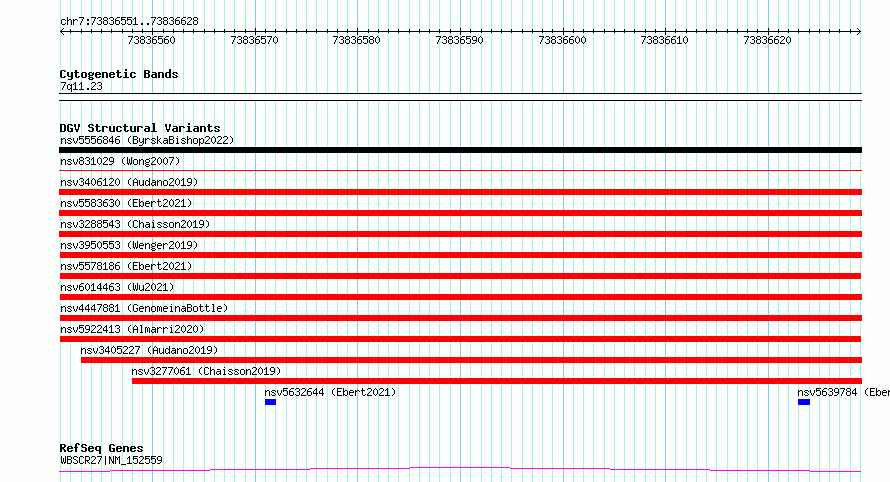The image size is (890, 482).
Task: Select the red bar under nsv3406120
Action: point(460,192)
